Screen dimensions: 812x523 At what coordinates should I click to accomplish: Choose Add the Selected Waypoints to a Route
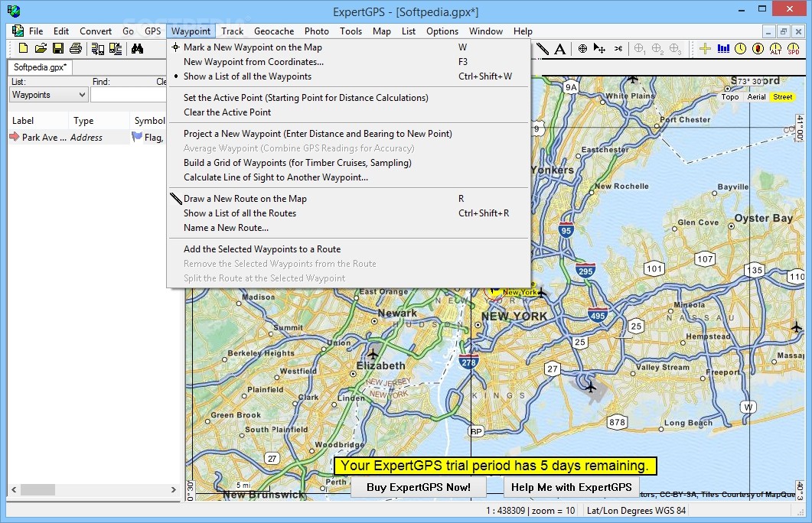(x=348, y=249)
